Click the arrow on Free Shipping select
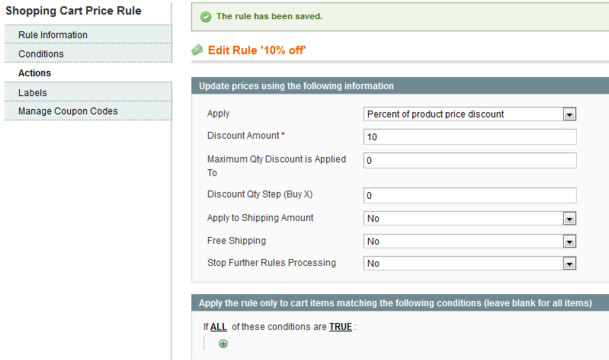Screen dimensions: 609x360 pos(569,242)
